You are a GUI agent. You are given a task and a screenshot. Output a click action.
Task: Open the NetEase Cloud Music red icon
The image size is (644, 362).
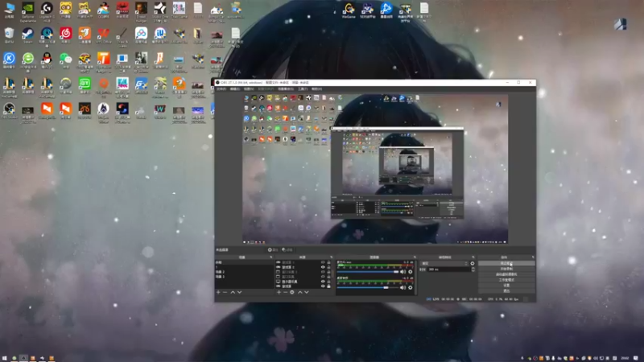65,35
